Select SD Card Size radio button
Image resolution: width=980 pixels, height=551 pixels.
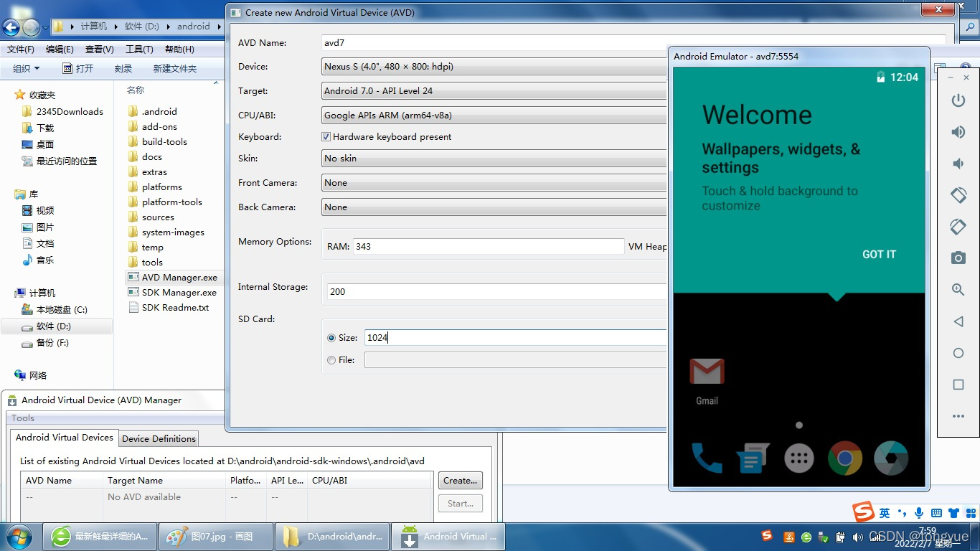(331, 337)
